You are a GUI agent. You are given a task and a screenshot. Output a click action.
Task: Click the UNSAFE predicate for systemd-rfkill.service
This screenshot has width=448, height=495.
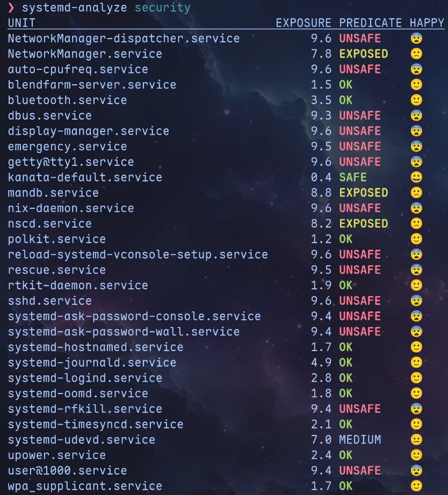click(360, 409)
